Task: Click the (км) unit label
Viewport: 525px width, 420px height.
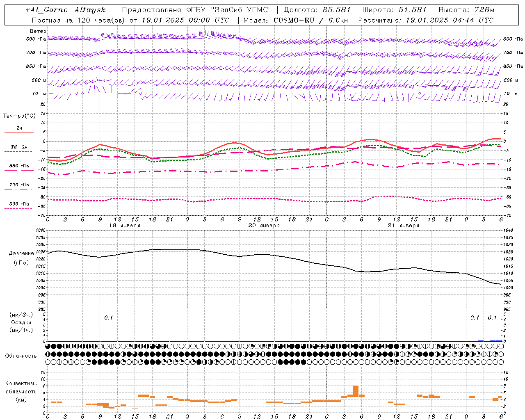Action: (21, 399)
